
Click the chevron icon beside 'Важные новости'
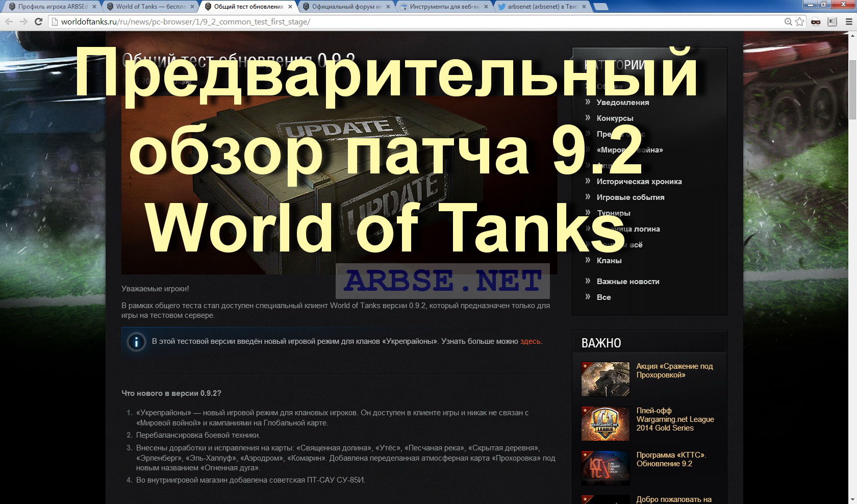[x=588, y=281]
